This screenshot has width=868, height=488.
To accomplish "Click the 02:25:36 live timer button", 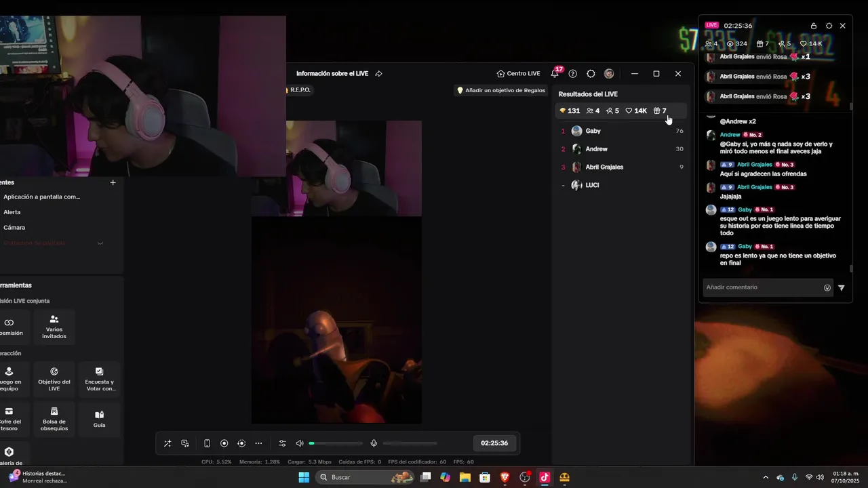I will 494,443.
